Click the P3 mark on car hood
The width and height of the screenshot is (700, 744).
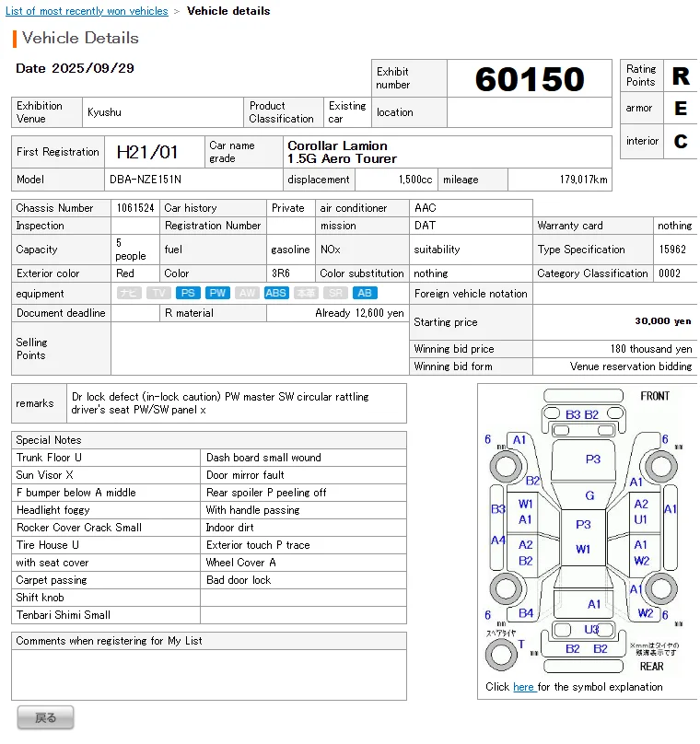[x=592, y=459]
